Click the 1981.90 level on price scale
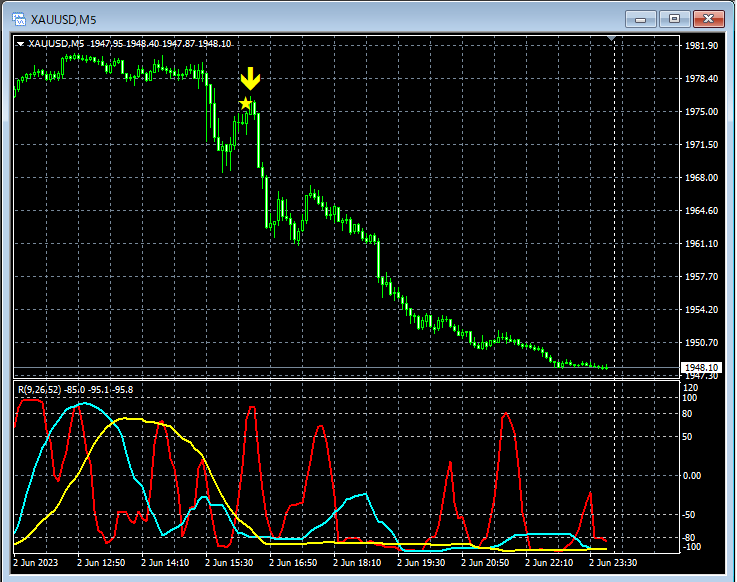 702,46
